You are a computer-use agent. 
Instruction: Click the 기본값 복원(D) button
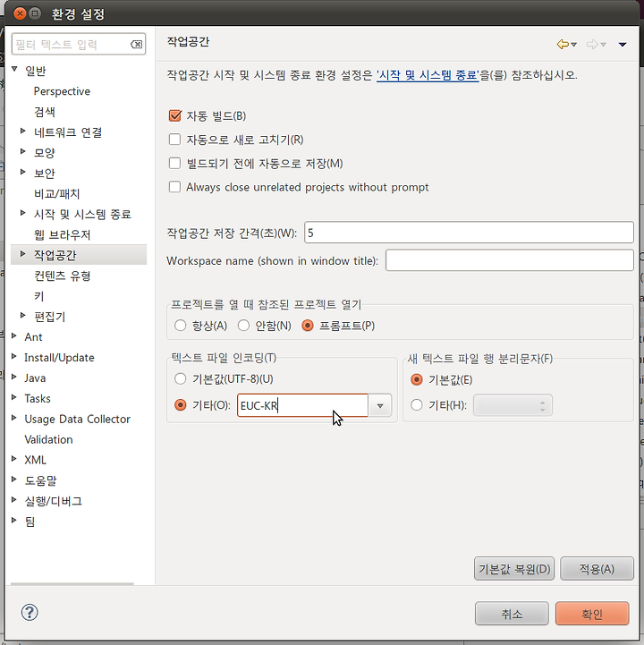[x=514, y=569]
